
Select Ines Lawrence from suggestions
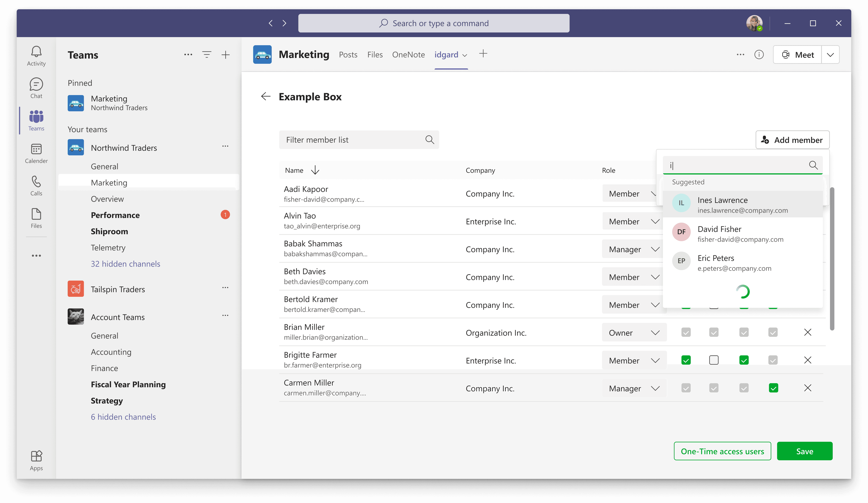(742, 205)
